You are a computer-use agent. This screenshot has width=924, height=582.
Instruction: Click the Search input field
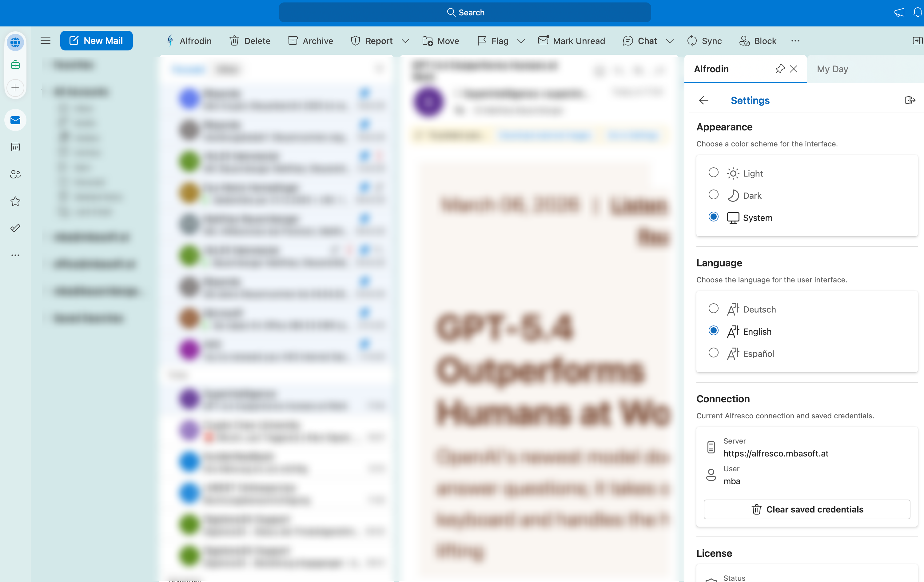pyautogui.click(x=465, y=13)
